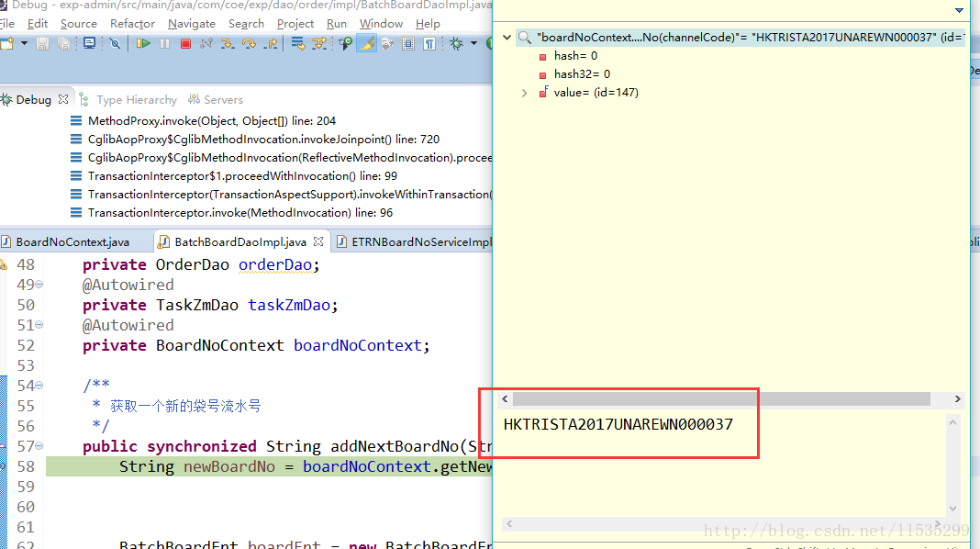Toggle Show Whitespace Characters icon

pyautogui.click(x=429, y=43)
